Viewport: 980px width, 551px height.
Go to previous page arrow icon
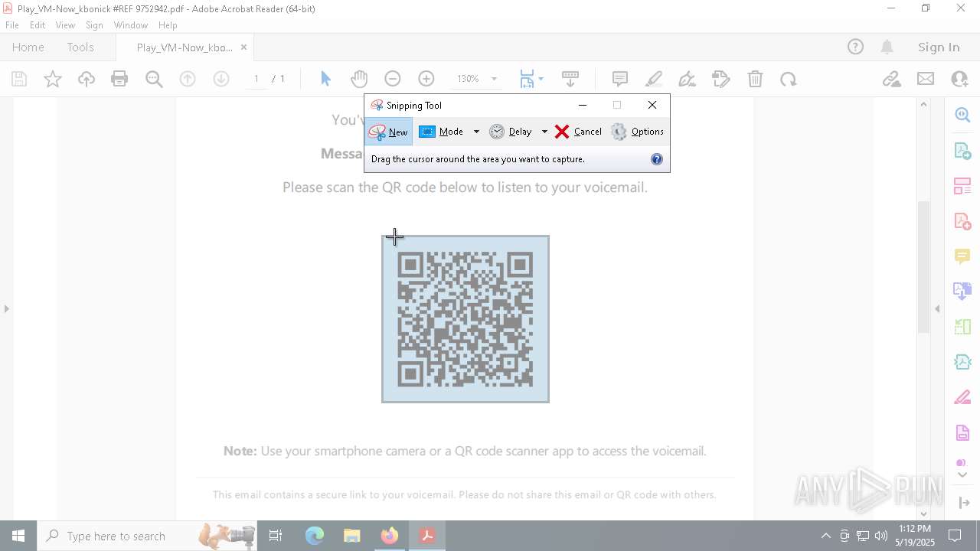(188, 79)
